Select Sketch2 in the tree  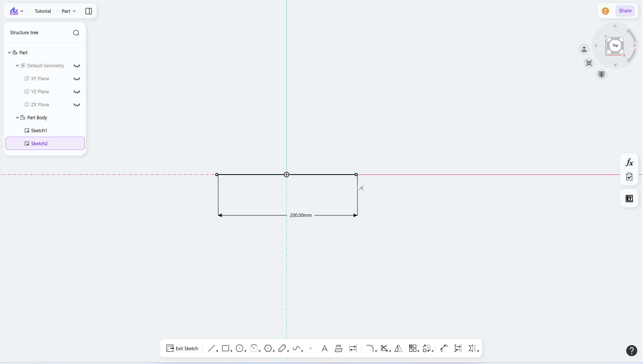pyautogui.click(x=45, y=144)
